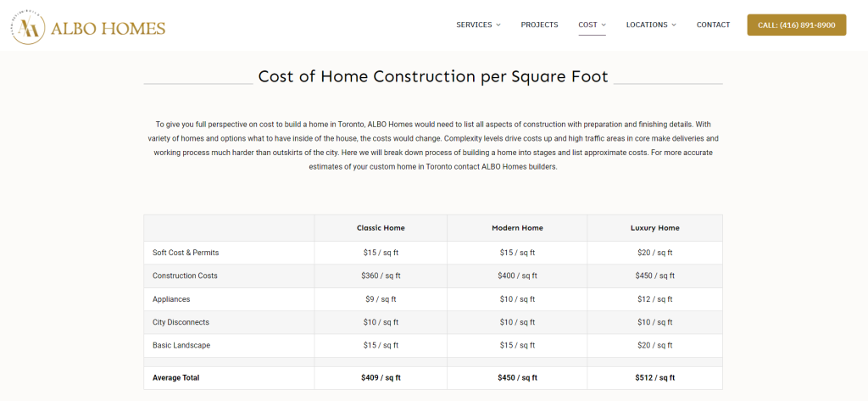This screenshot has width=868, height=401.
Task: Select Modern Home Basic Landscape $15 cell
Action: (517, 345)
